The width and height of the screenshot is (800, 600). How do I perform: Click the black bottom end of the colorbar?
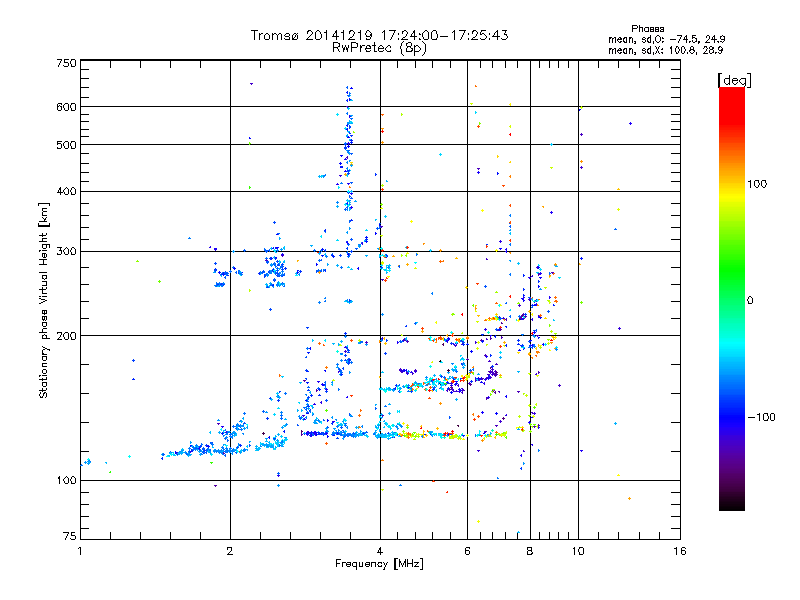coord(732,505)
